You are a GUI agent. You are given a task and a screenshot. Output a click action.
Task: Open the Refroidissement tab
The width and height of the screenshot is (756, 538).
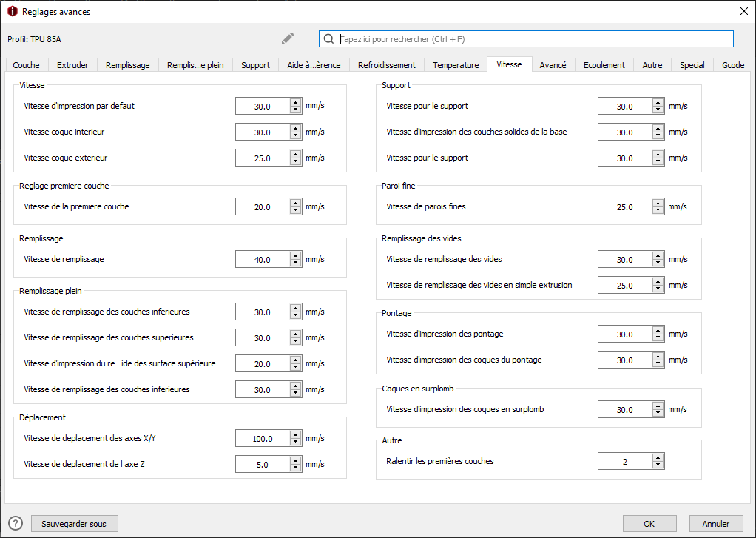click(387, 65)
